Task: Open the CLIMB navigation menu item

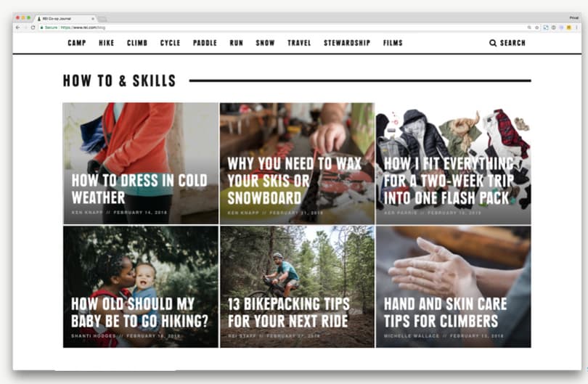Action: pyautogui.click(x=137, y=43)
